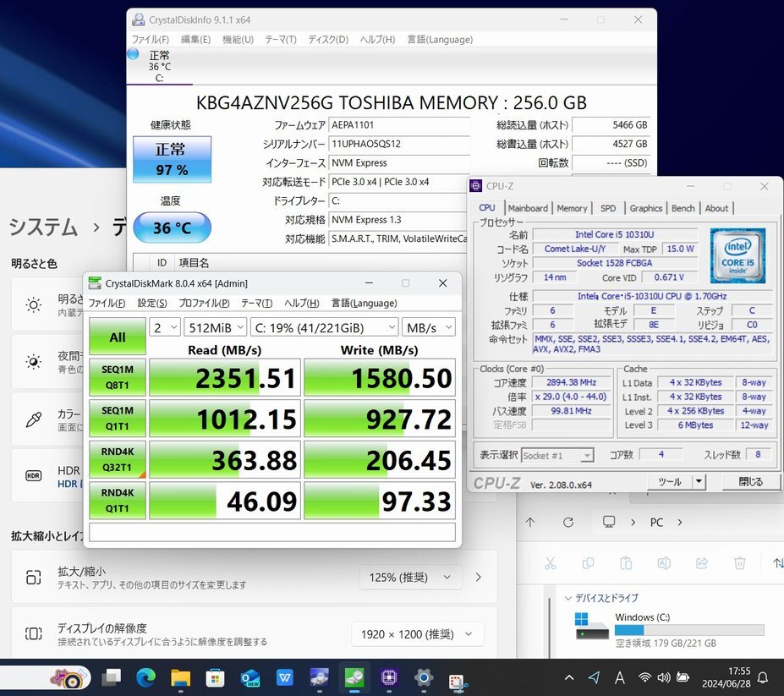Switch to CPU-Z Bench tab
This screenshot has height=696, width=784.
(x=683, y=208)
